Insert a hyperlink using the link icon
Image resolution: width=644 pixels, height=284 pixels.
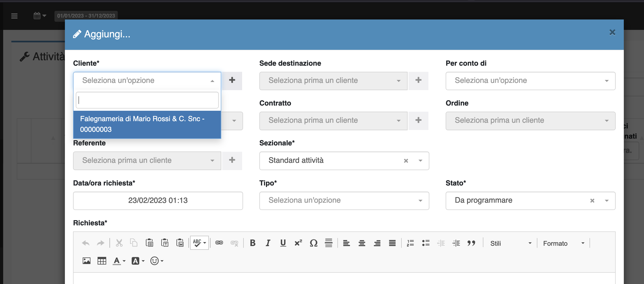(x=219, y=243)
